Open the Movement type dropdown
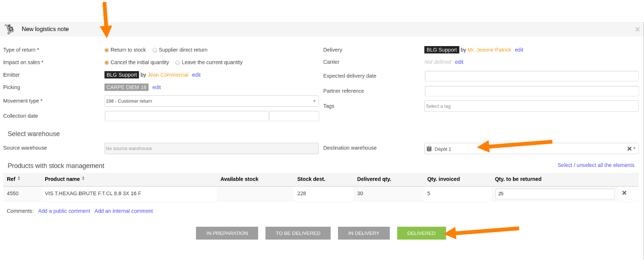The width and height of the screenshot is (644, 260). click(211, 101)
